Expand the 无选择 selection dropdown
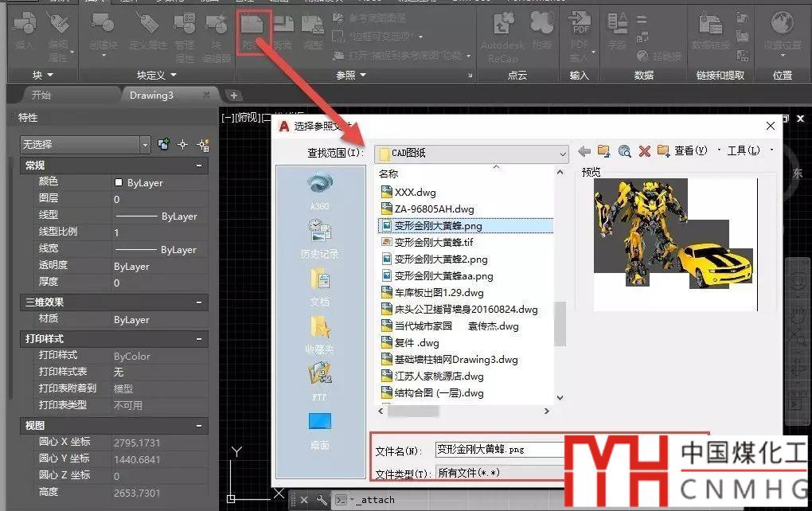Screen dimensions: 812x511 tap(145, 145)
